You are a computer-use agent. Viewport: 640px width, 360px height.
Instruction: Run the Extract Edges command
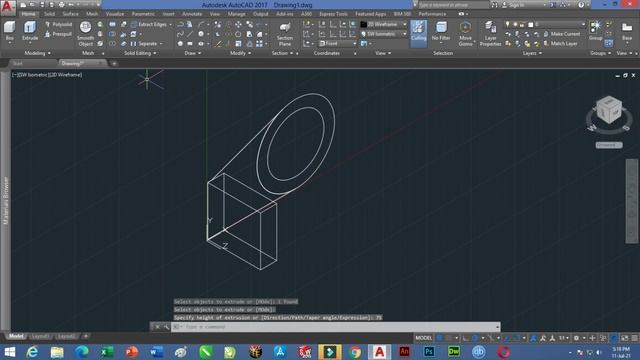click(x=149, y=24)
